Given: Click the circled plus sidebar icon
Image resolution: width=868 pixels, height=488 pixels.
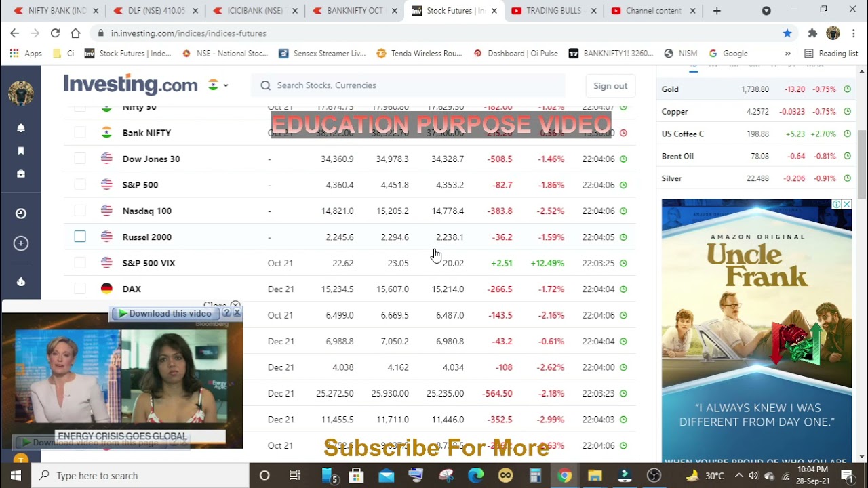Looking at the screenshot, I should point(21,243).
